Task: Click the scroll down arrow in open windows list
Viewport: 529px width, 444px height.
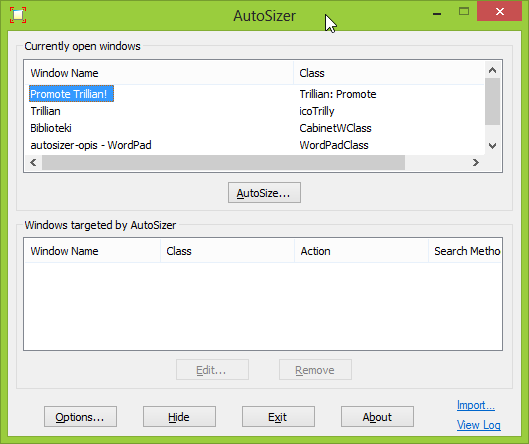Action: 492,146
